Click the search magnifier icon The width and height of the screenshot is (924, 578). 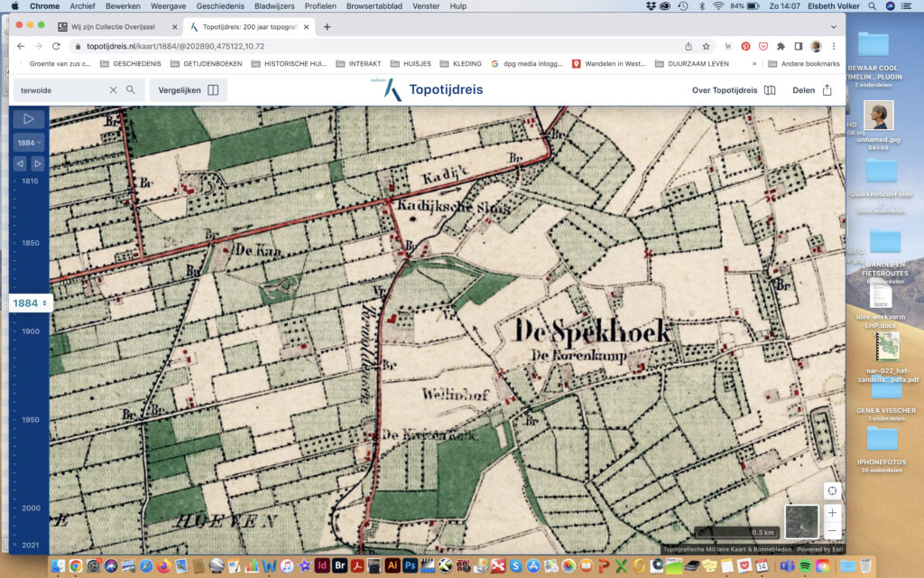click(x=131, y=90)
